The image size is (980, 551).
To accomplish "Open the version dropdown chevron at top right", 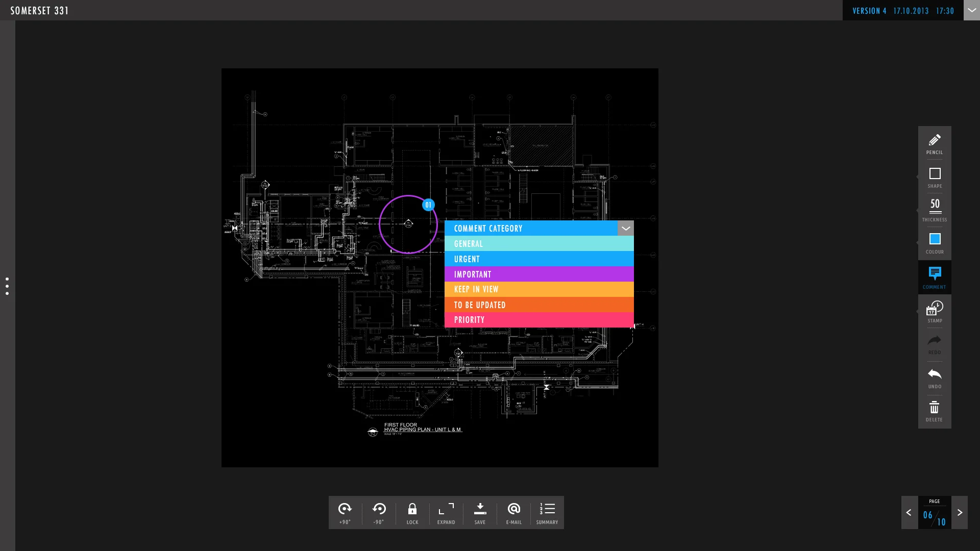I will pos(972,10).
